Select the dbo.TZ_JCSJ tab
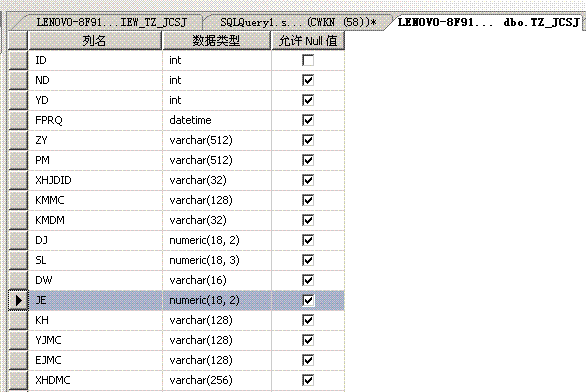This screenshot has width=586, height=392. (488, 22)
